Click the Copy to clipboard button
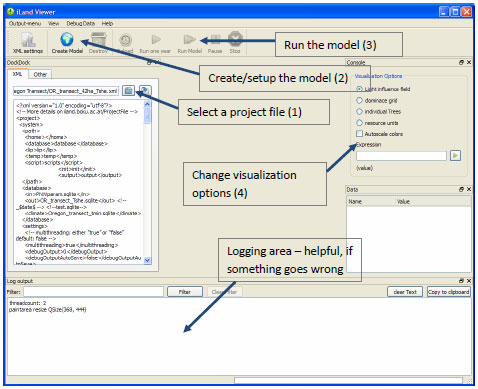The width and height of the screenshot is (478, 389). 449,292
